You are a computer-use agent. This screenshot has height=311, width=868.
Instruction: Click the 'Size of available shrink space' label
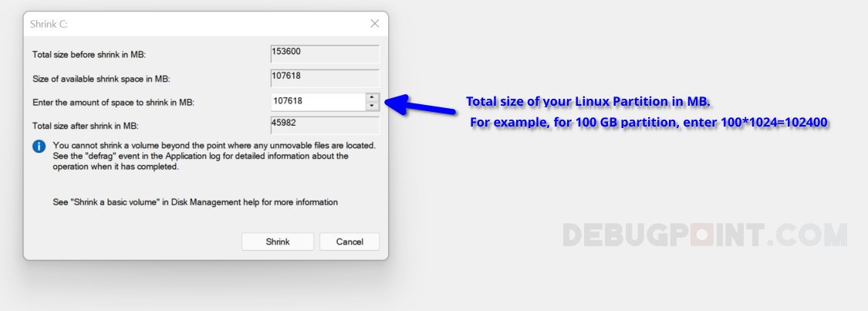tap(100, 79)
